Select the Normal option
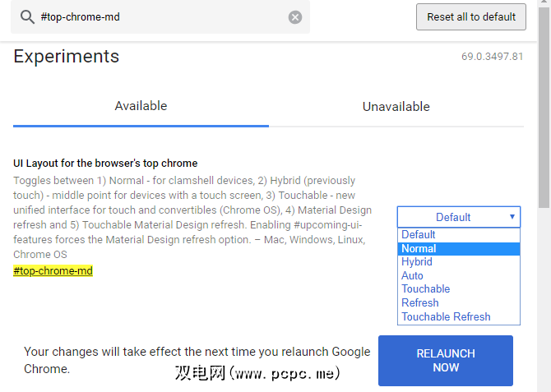 (459, 249)
